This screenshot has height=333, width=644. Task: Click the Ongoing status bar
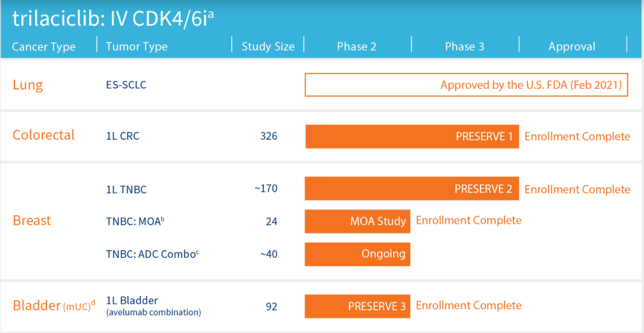(x=357, y=254)
